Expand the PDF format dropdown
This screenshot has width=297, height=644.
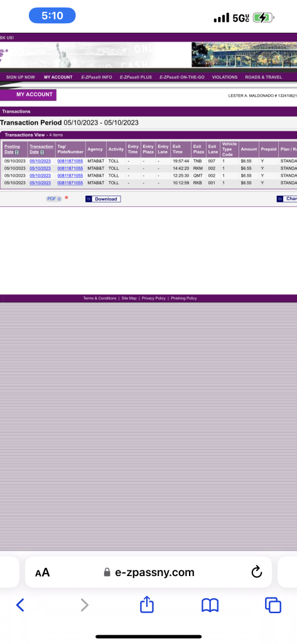tap(54, 199)
